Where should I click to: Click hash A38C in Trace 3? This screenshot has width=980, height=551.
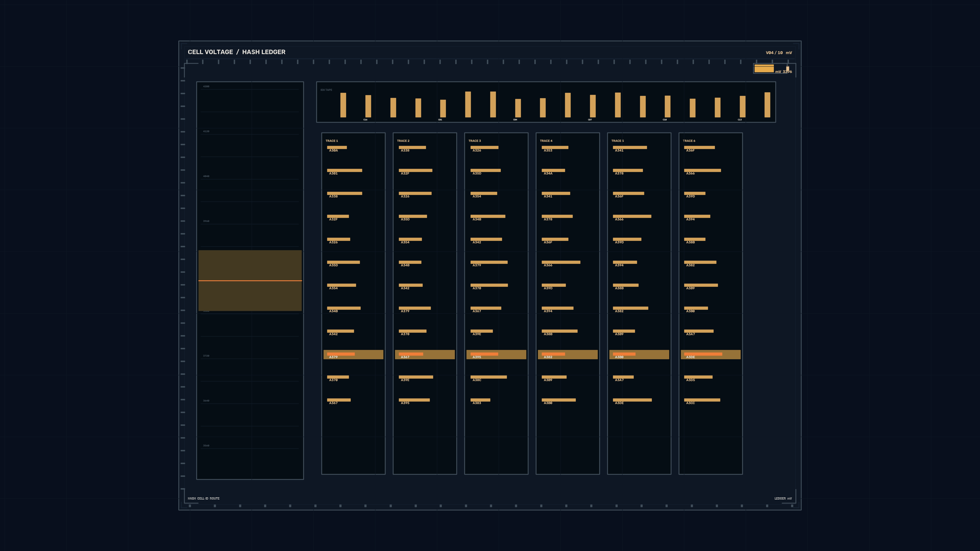coord(477,380)
